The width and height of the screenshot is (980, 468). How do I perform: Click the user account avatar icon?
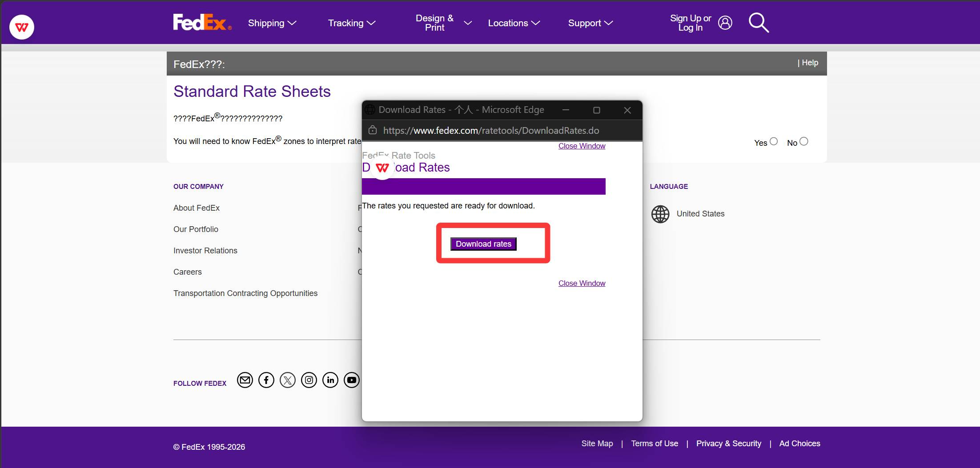pyautogui.click(x=725, y=23)
